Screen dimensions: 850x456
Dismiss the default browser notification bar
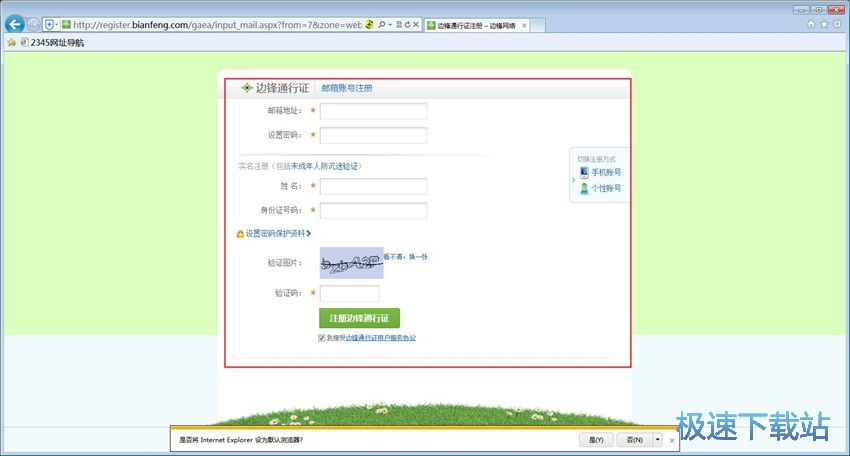pyautogui.click(x=672, y=440)
